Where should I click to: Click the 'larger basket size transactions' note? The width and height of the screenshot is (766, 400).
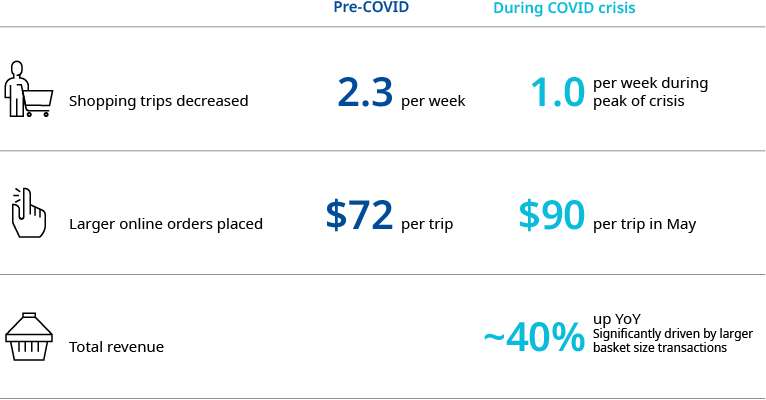(660, 348)
